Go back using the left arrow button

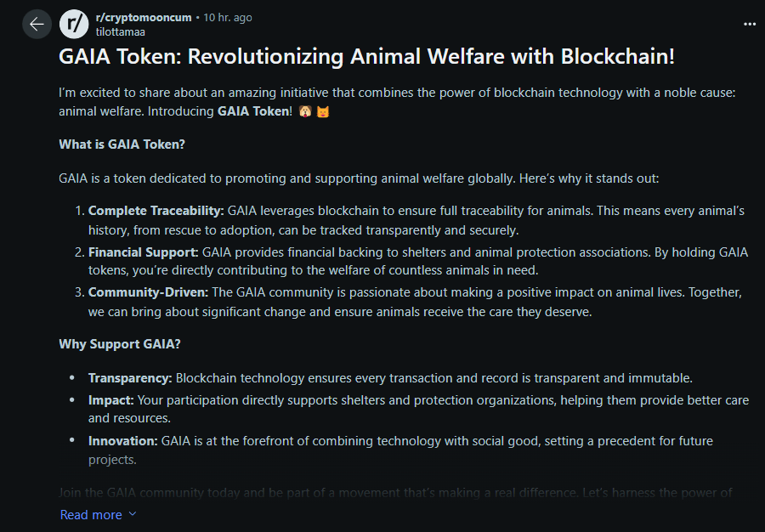37,24
